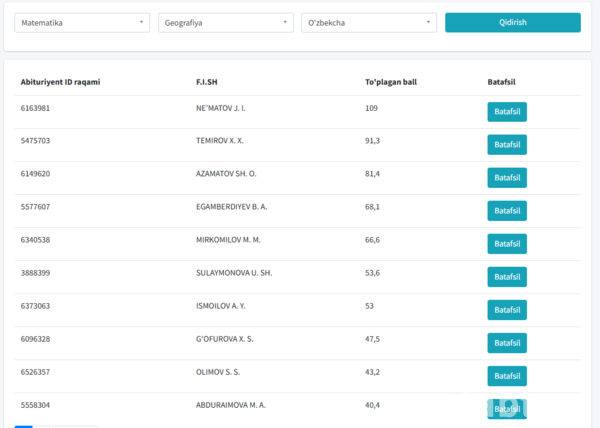
Task: Select applicant ID 6526357
Action: [35, 372]
